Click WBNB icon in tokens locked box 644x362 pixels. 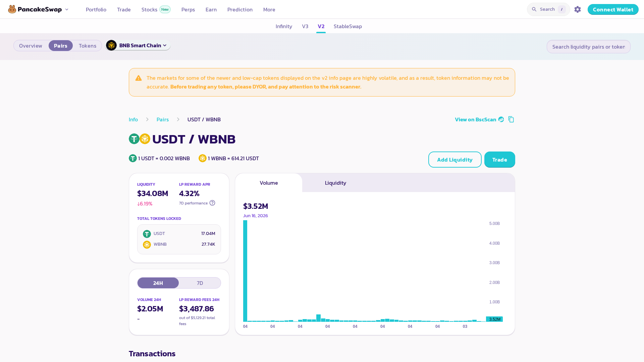coord(147,245)
